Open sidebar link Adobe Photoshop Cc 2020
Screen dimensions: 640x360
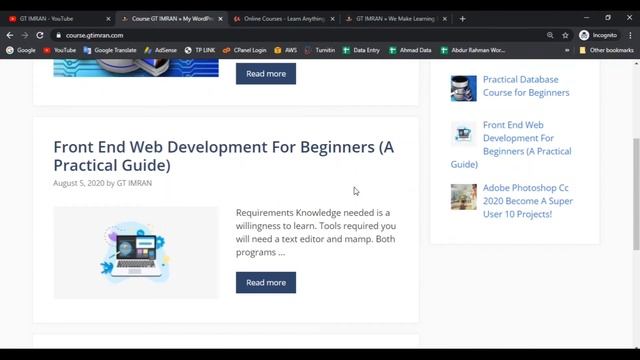(528, 201)
